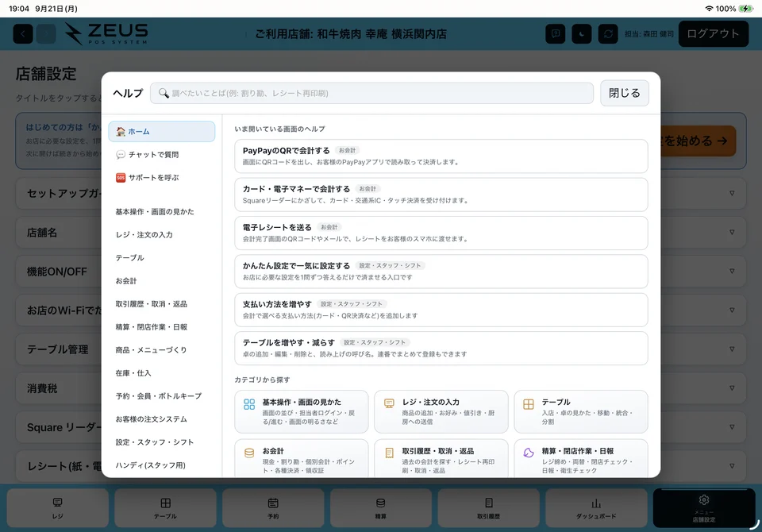Open かんたん設定で一気に設定する help article
This screenshot has width=762, height=532.
(x=441, y=272)
